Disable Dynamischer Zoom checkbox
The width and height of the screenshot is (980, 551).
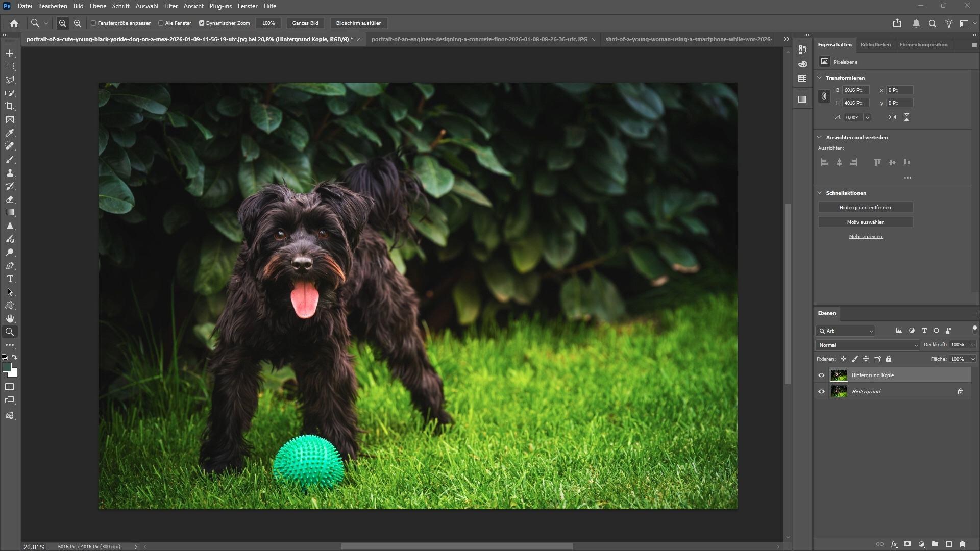pyautogui.click(x=202, y=23)
